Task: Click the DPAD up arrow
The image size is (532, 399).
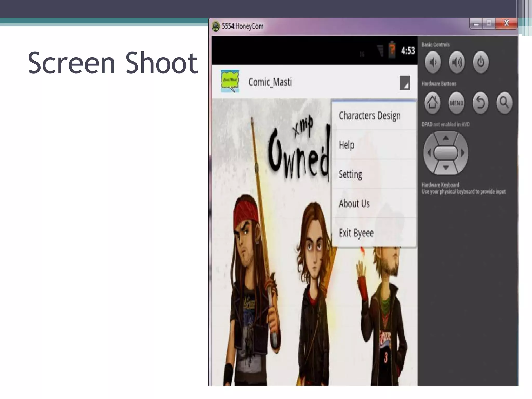Action: point(446,138)
